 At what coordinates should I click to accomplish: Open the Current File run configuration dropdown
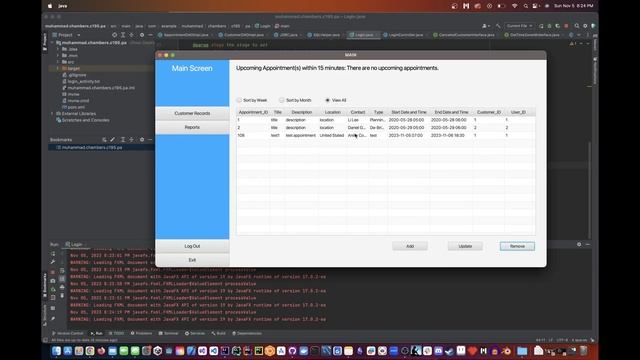pos(519,26)
